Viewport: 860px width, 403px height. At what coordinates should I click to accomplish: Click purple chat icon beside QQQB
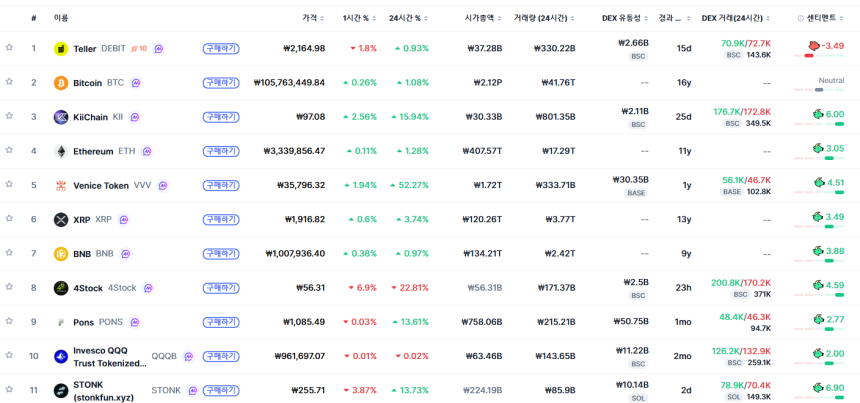188,356
